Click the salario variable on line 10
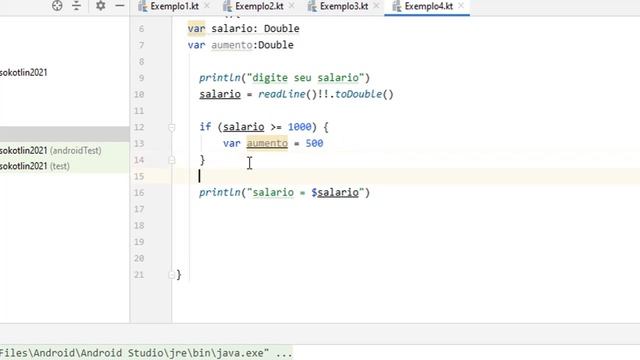Image resolution: width=640 pixels, height=360 pixels. click(x=220, y=94)
